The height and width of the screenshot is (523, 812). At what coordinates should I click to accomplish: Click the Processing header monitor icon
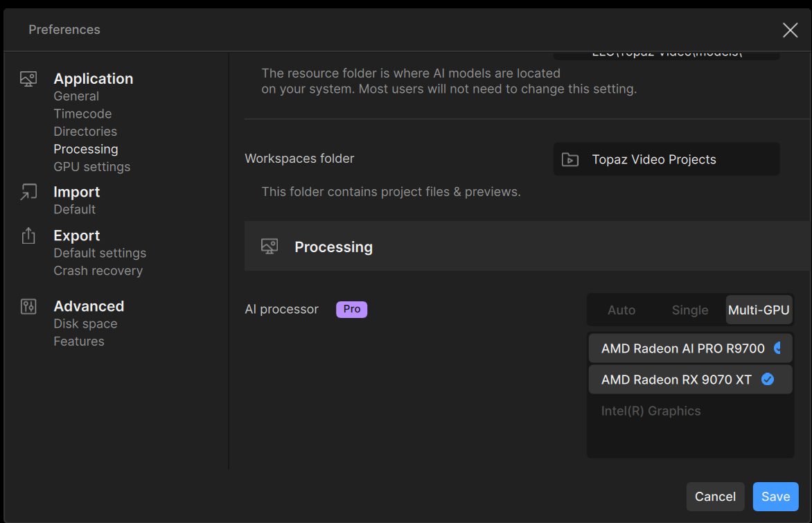[x=270, y=247]
